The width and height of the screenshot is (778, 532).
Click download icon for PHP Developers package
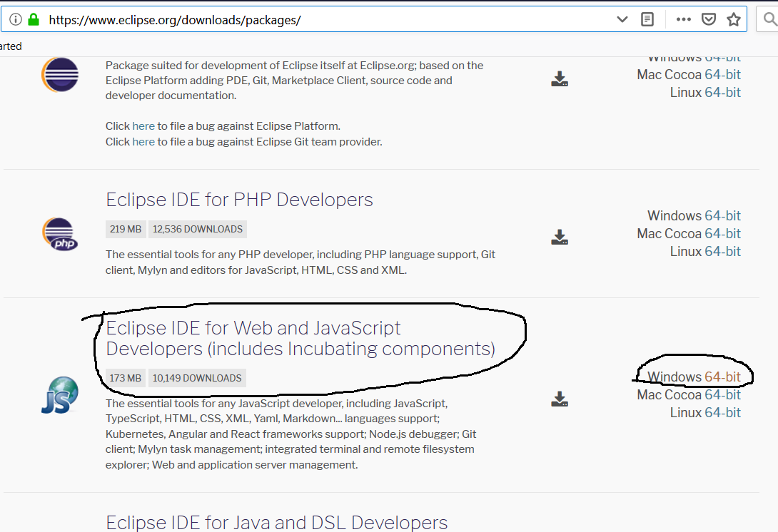pyautogui.click(x=559, y=237)
